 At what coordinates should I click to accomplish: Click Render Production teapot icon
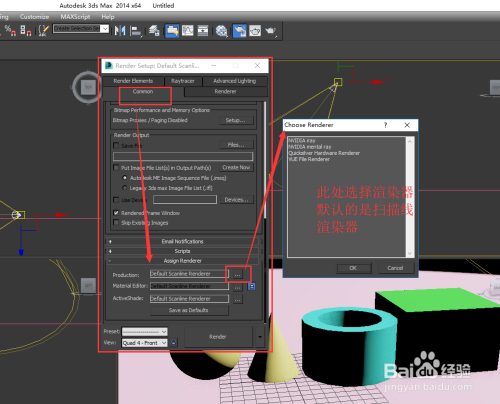(x=271, y=31)
